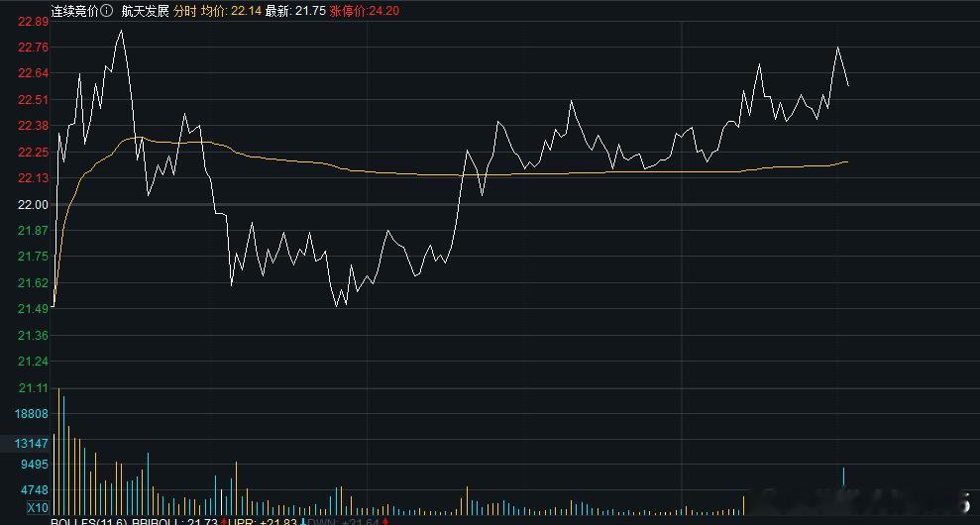Click the X10 volume multiplier box

click(x=38, y=507)
